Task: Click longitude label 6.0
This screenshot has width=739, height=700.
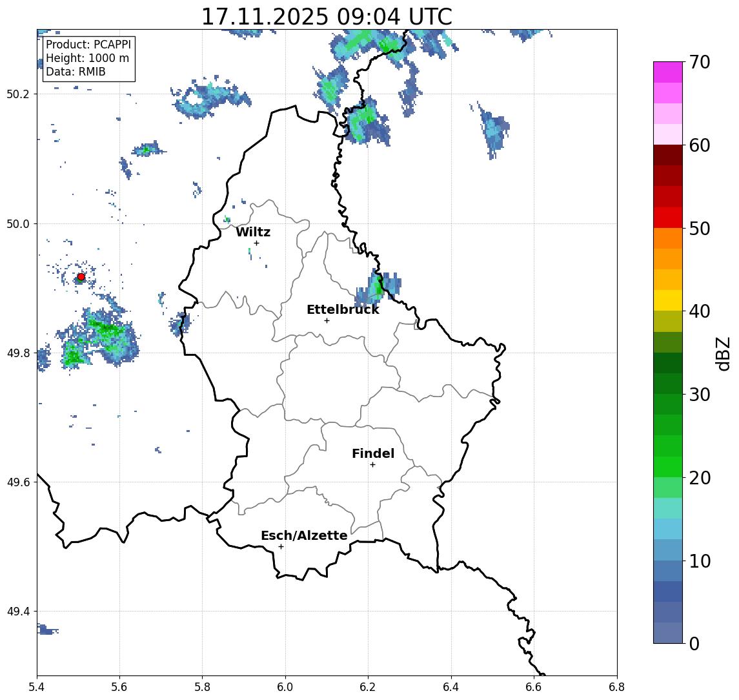Action: click(x=286, y=687)
